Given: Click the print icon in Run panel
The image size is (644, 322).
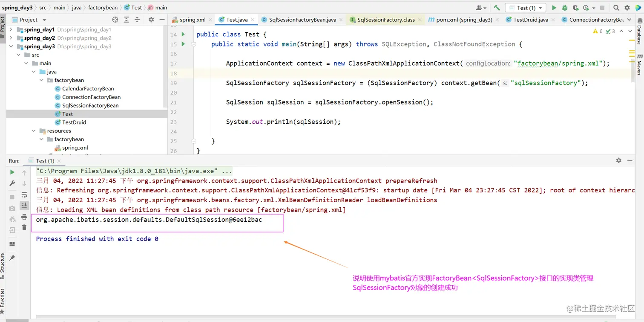Looking at the screenshot, I should (x=24, y=217).
